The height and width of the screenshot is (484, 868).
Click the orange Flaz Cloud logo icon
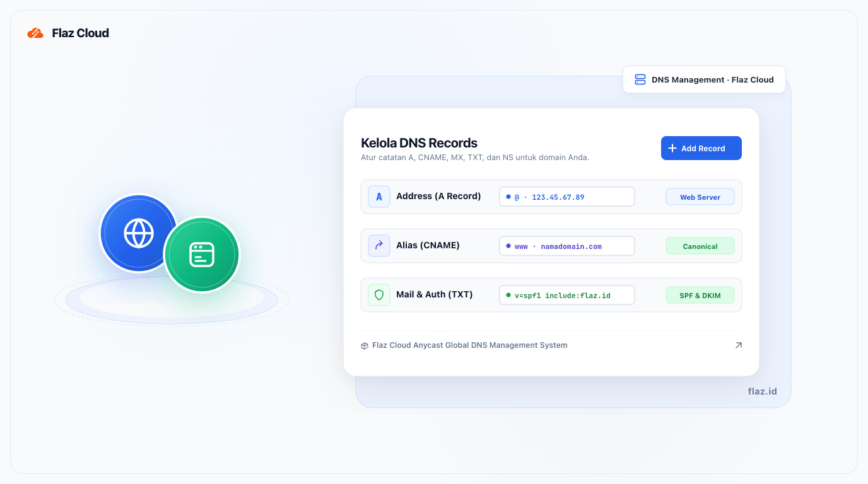point(35,33)
